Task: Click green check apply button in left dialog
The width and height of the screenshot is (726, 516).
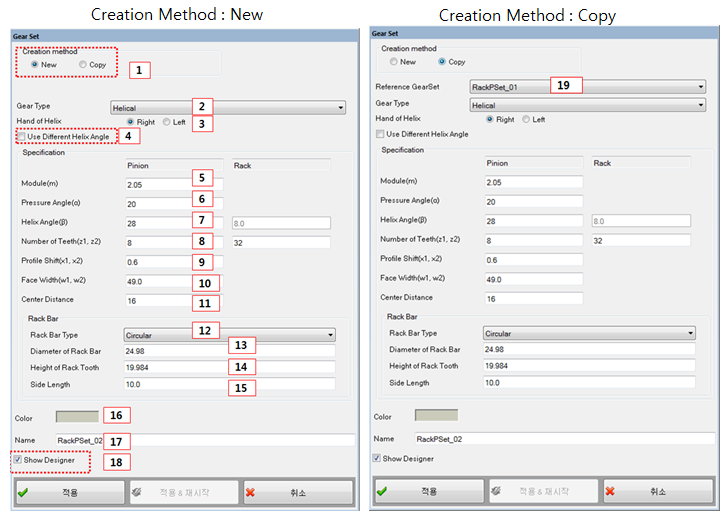Action: click(70, 492)
